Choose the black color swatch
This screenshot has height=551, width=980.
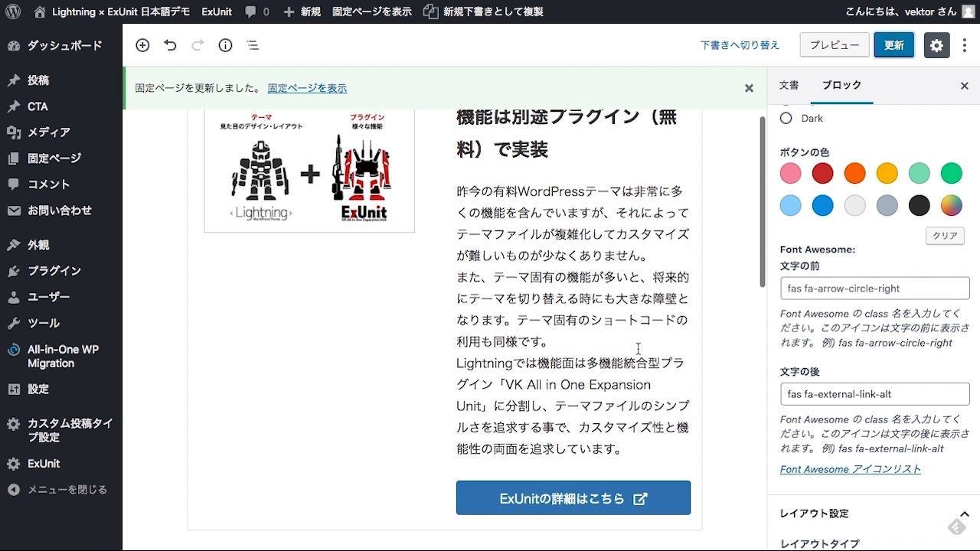[x=919, y=205]
